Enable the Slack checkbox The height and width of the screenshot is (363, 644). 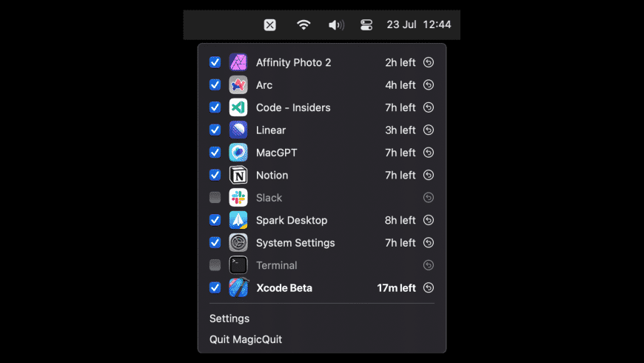point(215,198)
